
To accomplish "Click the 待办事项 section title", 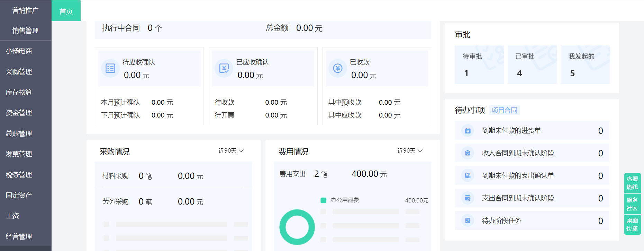I will pyautogui.click(x=470, y=110).
